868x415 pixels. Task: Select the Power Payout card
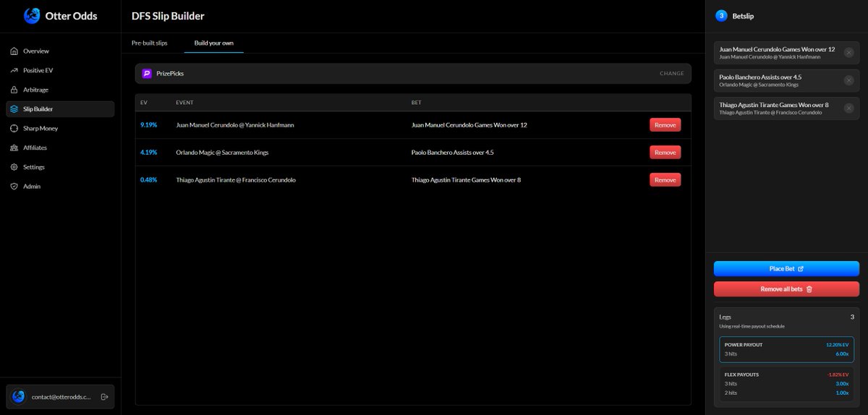point(786,349)
